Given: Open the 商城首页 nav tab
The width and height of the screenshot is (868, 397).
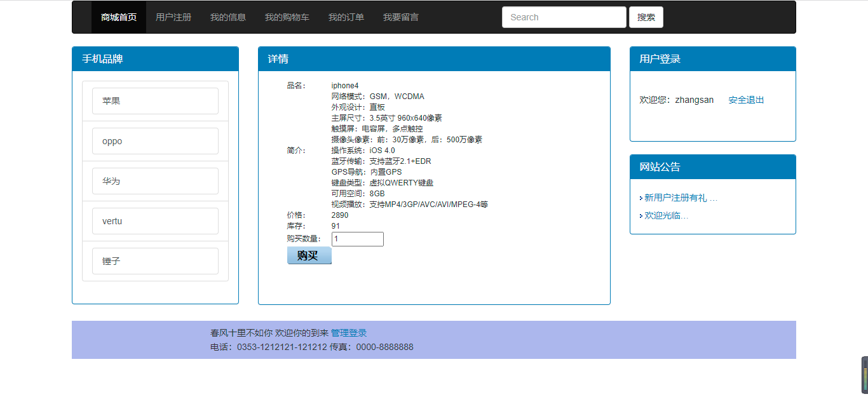Looking at the screenshot, I should 119,17.
